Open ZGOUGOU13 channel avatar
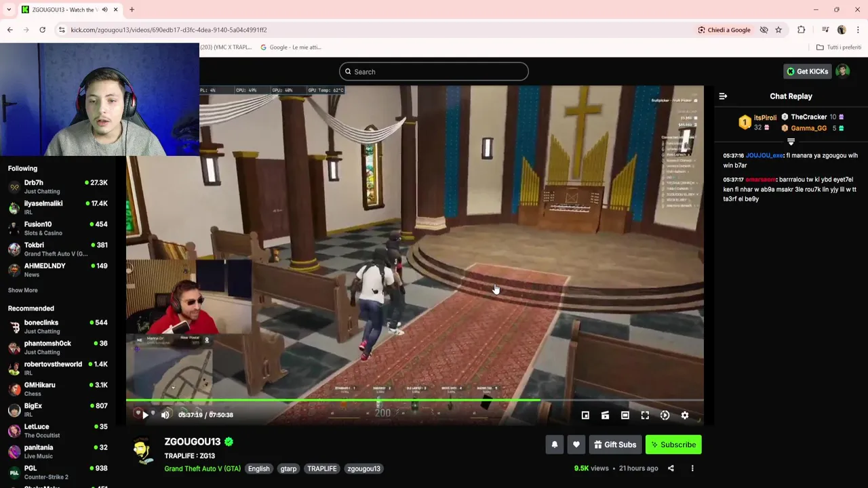868x488 pixels. coord(142,451)
